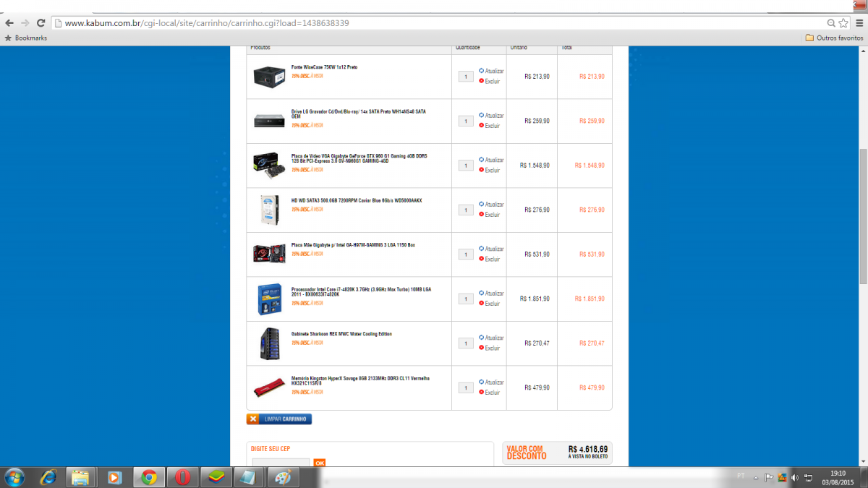
Task: Open Windows Media Player on taskbar
Action: pos(115,477)
